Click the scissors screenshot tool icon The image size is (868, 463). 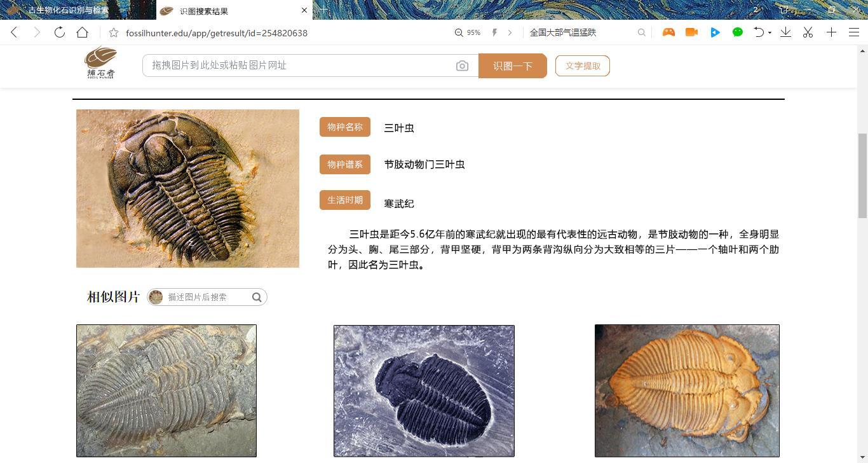(808, 32)
